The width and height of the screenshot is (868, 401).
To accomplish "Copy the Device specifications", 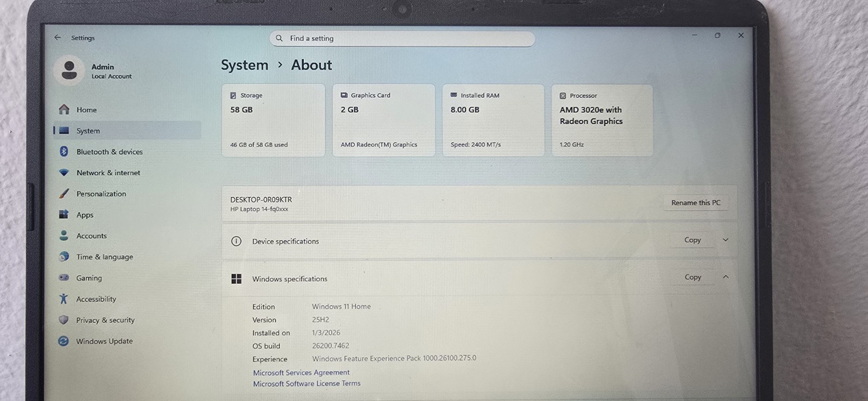I will pyautogui.click(x=692, y=240).
